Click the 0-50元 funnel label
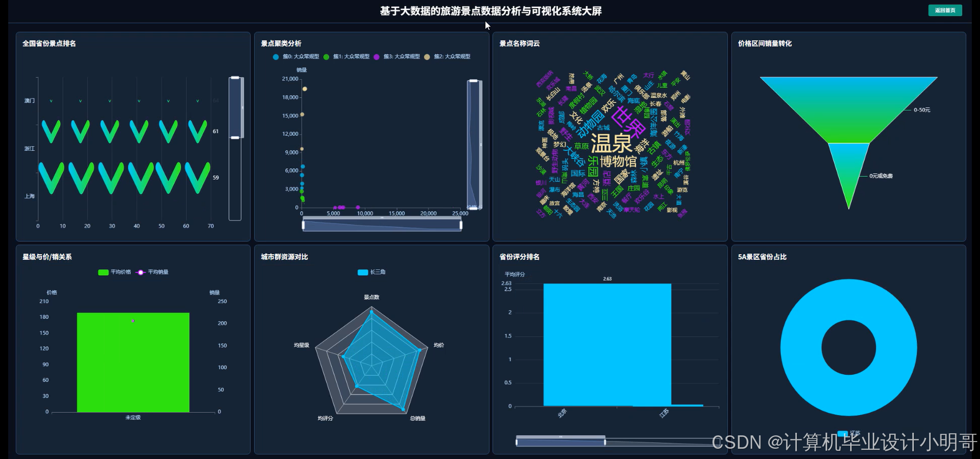 (x=922, y=110)
